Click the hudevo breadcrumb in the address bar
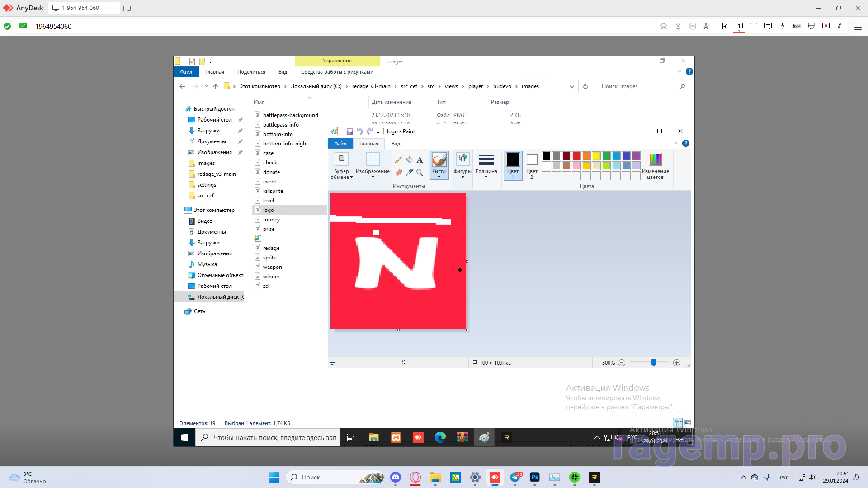This screenshot has height=488, width=868. pos(502,86)
